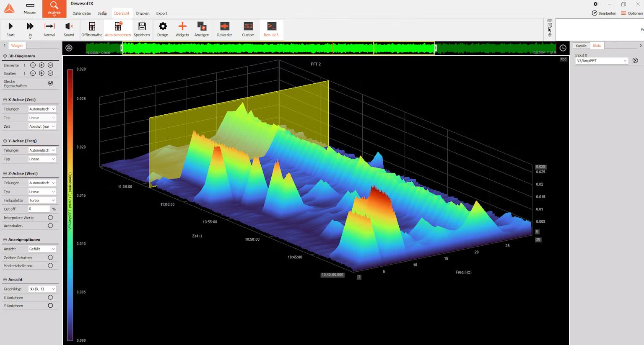This screenshot has width=644, height=345.
Task: Switch to Messen mode
Action: 30,8
